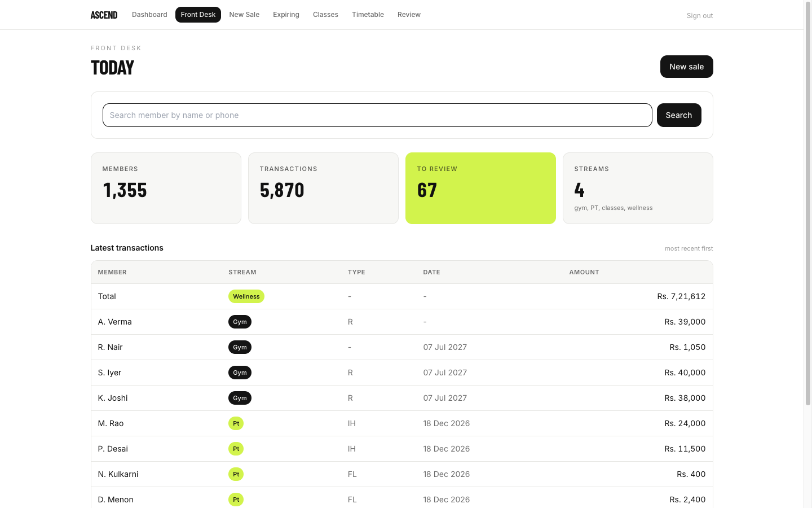
Task: Click the Gym badge in S. Iyer row
Action: click(240, 373)
